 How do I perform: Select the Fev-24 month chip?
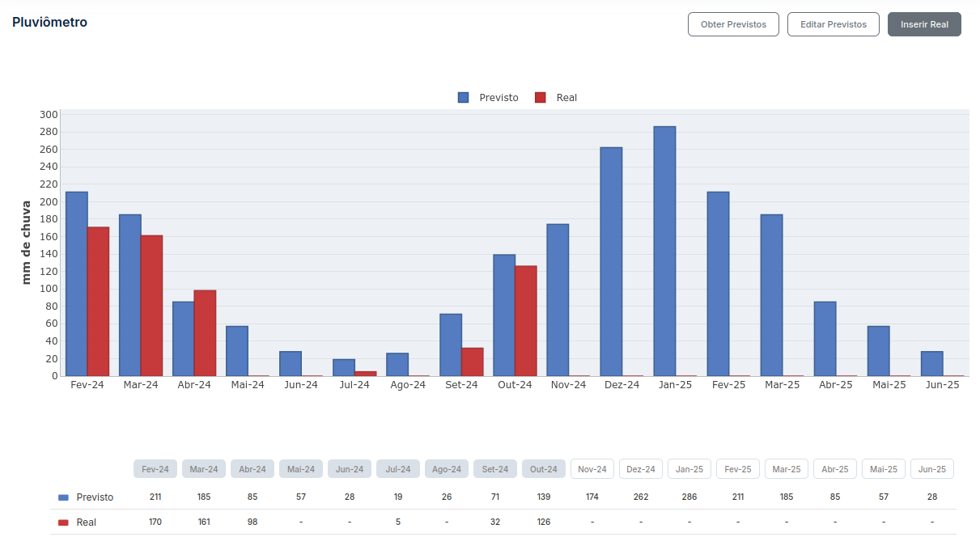click(x=155, y=469)
